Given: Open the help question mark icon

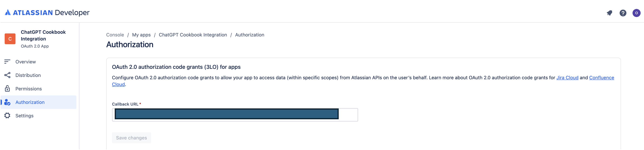Looking at the screenshot, I should point(623,13).
